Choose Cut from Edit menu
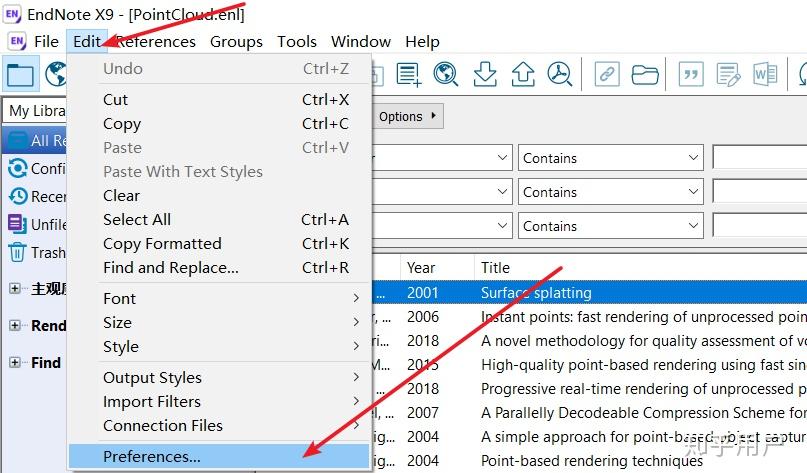The image size is (807, 473). 220,99
